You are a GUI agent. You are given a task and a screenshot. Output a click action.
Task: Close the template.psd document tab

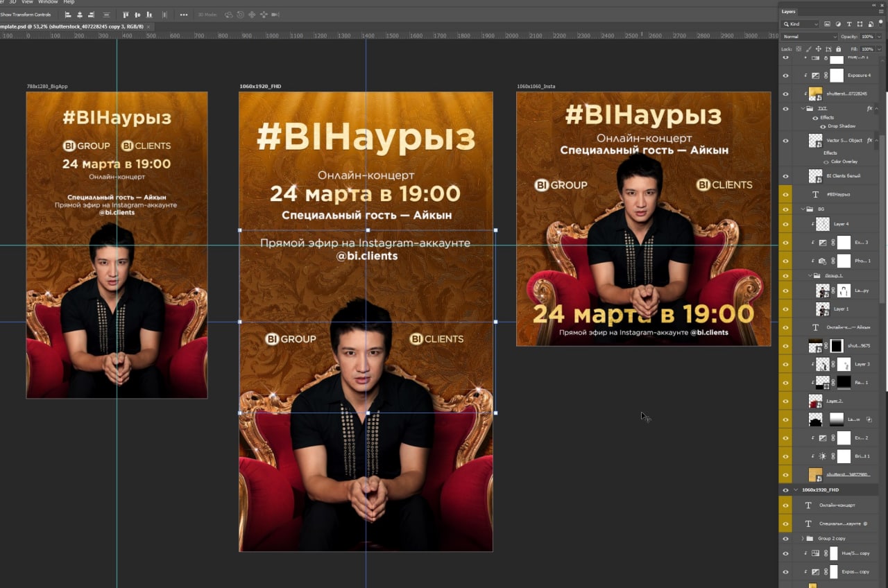click(x=148, y=26)
